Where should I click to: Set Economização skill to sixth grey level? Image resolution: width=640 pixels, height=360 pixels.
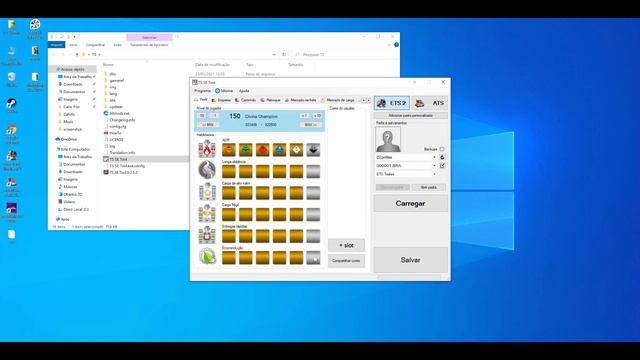[313, 258]
